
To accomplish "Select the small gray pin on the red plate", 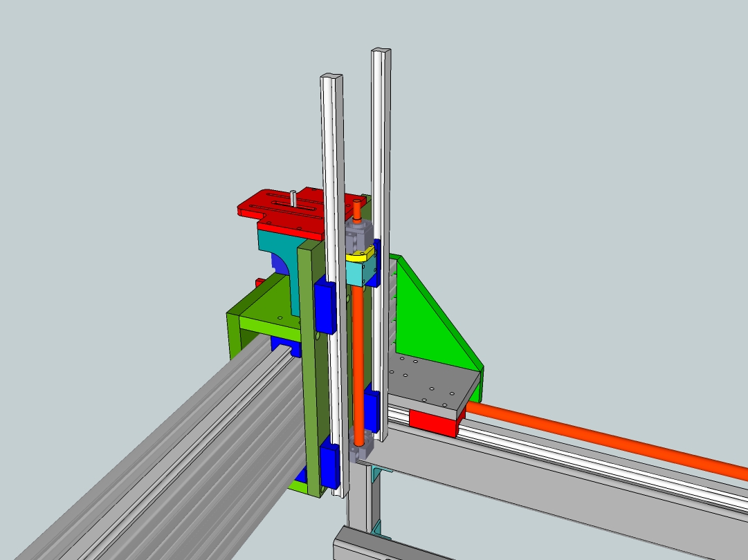I will [x=294, y=196].
